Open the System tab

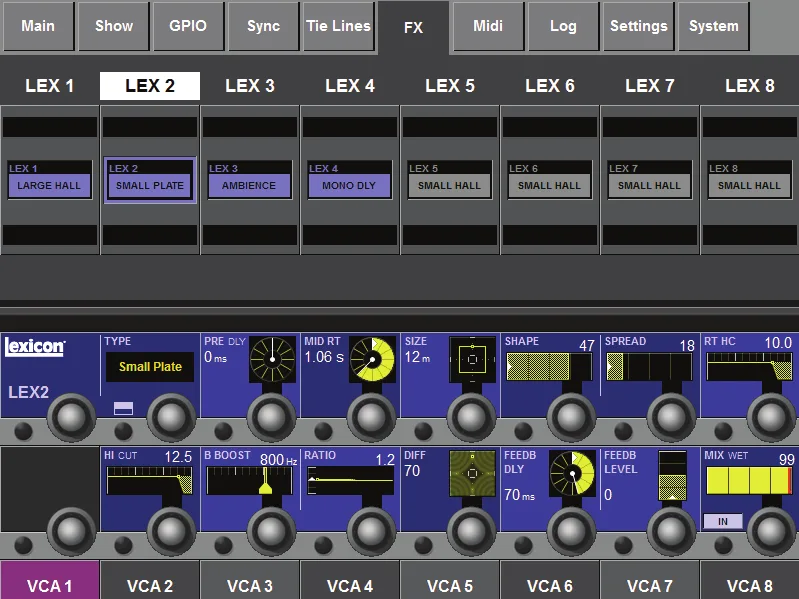click(x=713, y=26)
